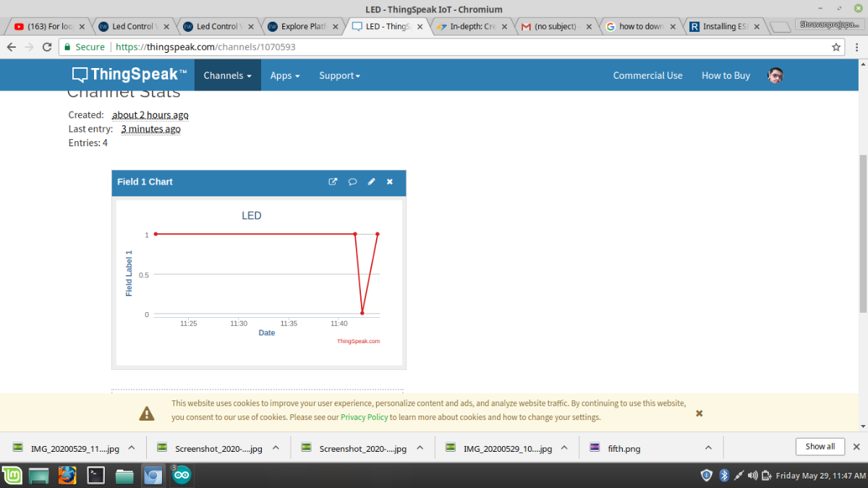868x488 pixels.
Task: Edit Field 1 Chart with pencil icon
Action: 371,182
